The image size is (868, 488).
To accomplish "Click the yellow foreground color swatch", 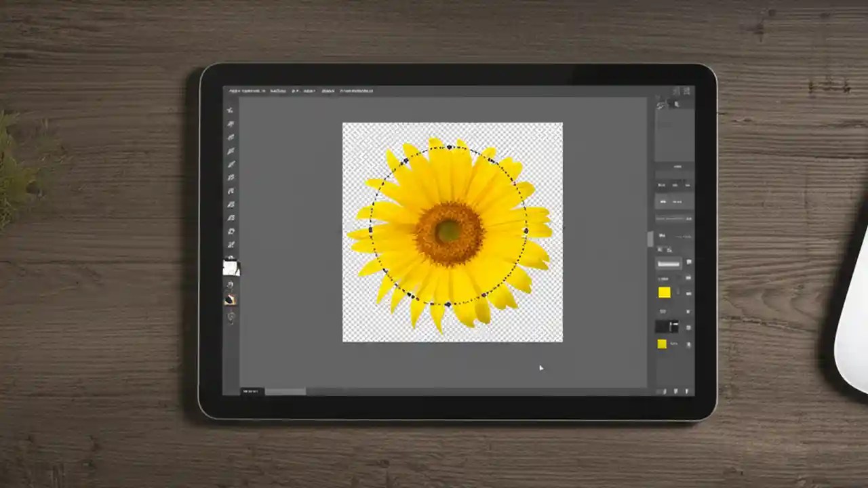I will 663,292.
